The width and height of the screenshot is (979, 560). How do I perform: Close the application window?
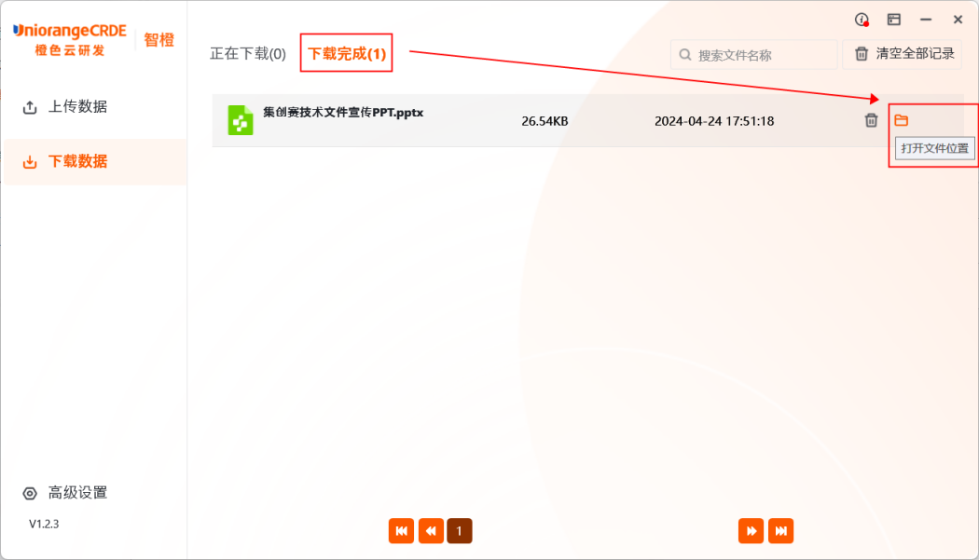click(958, 20)
